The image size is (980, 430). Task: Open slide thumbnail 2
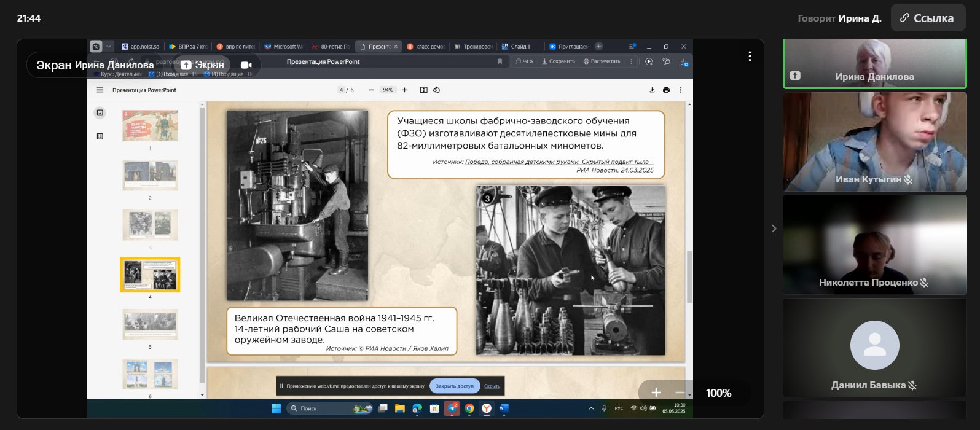(x=150, y=175)
